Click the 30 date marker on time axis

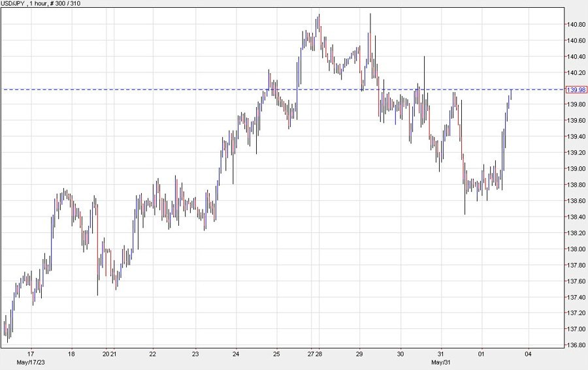point(400,354)
